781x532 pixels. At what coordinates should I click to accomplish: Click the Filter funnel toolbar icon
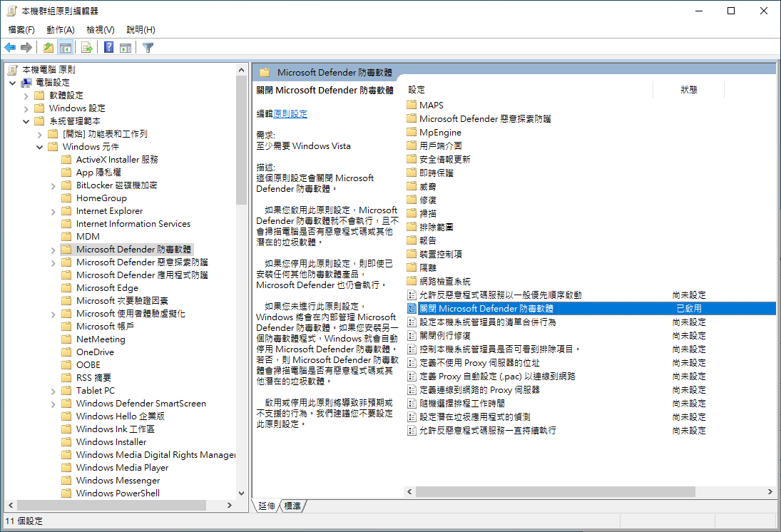pos(148,47)
